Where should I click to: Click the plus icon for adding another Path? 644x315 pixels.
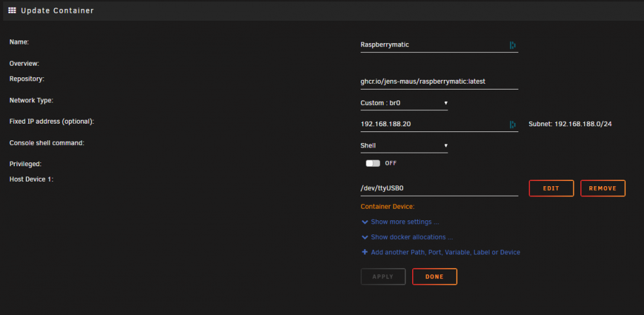pos(365,252)
